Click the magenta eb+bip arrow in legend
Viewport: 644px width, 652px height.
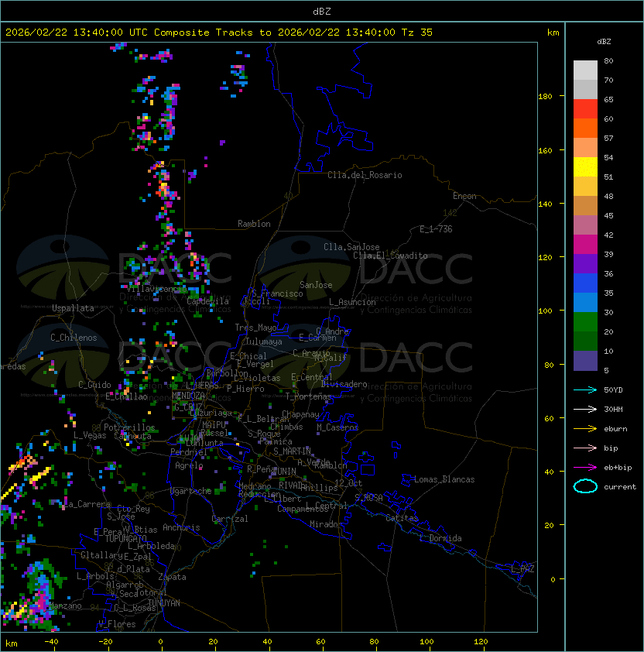(585, 468)
